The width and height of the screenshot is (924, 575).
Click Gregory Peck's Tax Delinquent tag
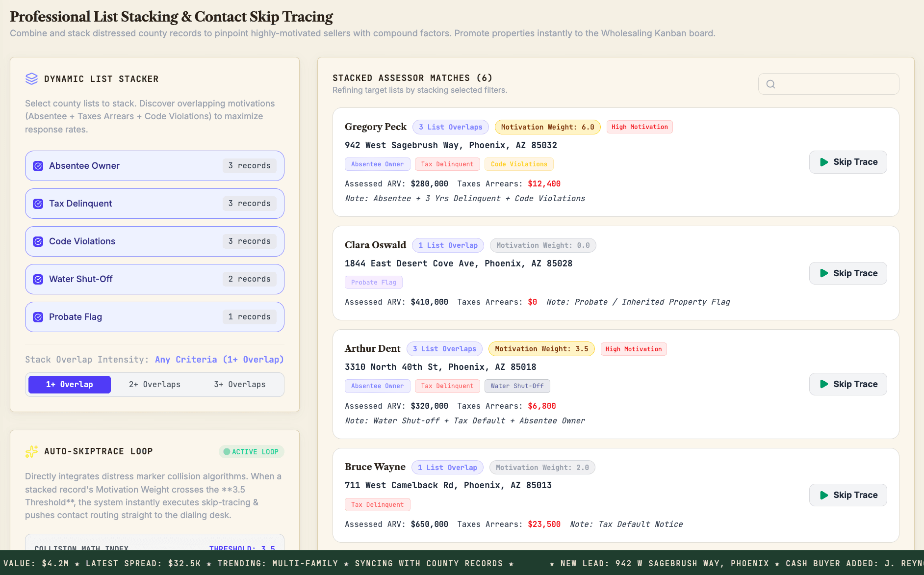click(x=447, y=164)
